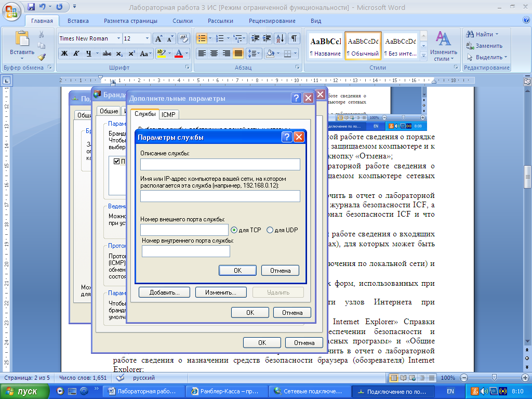This screenshot has height=399, width=532.
Task: Click the Decrease Indent icon
Action: pyautogui.click(x=255, y=38)
